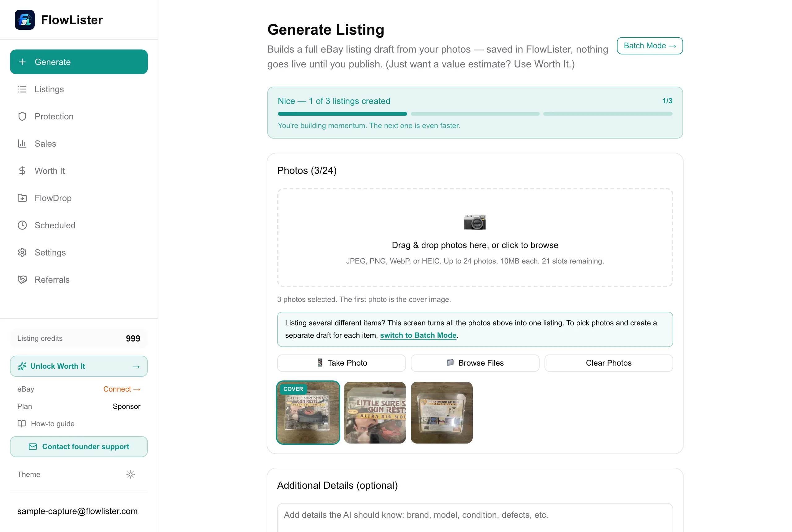
Task: Click the FlowDrop folder icon
Action: 22,198
